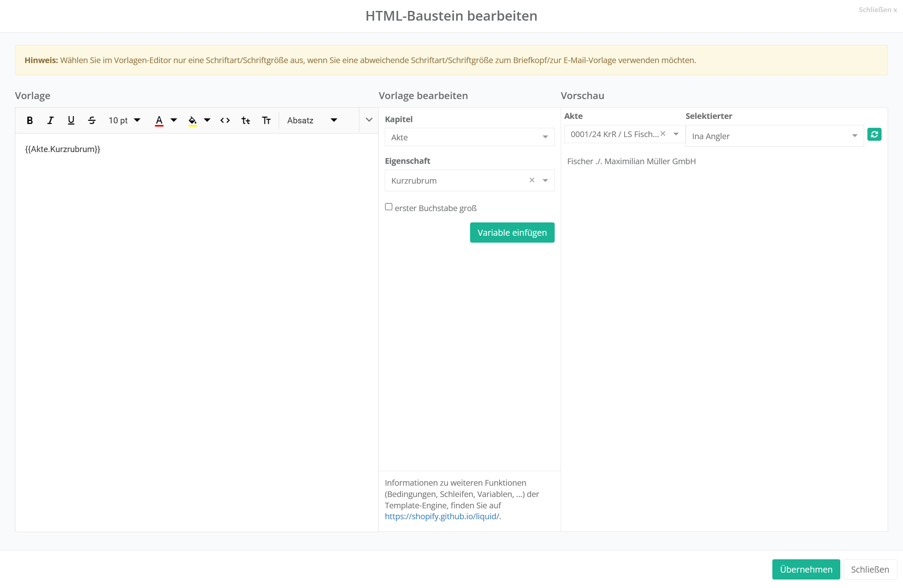Click the red text color swatch
Image resolution: width=903 pixels, height=588 pixels.
click(159, 120)
